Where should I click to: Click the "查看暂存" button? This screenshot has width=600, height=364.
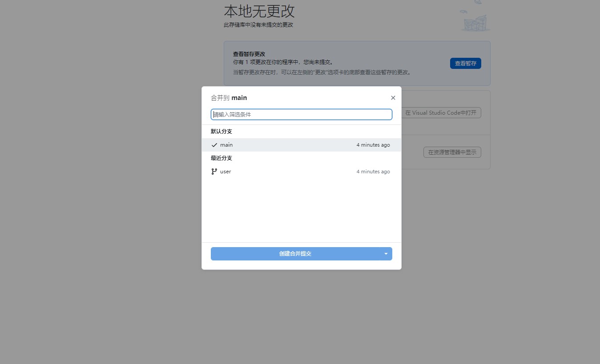coord(465,63)
